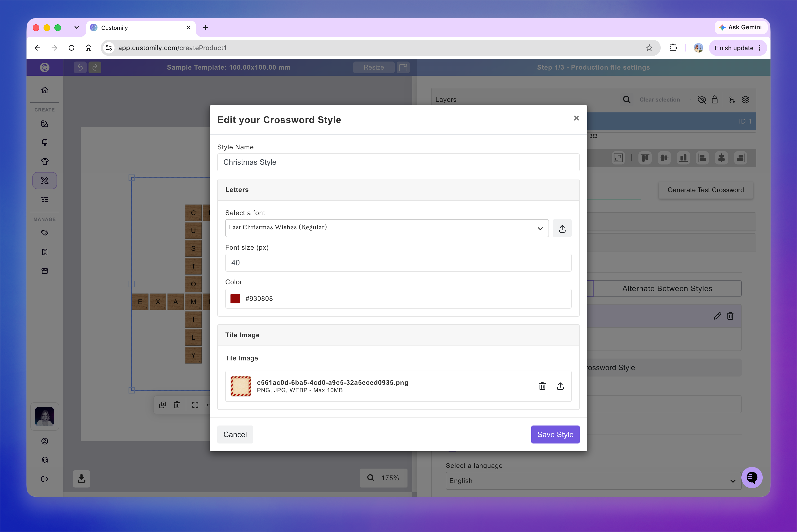The width and height of the screenshot is (797, 532).
Task: Open the account profile icon in sidebar
Action: [x=44, y=441]
